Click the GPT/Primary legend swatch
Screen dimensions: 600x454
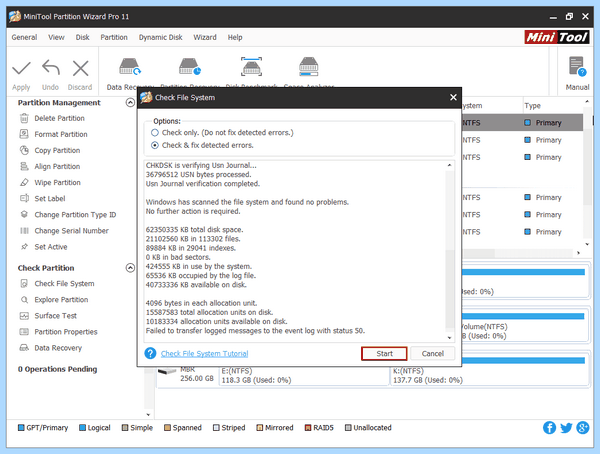point(21,428)
